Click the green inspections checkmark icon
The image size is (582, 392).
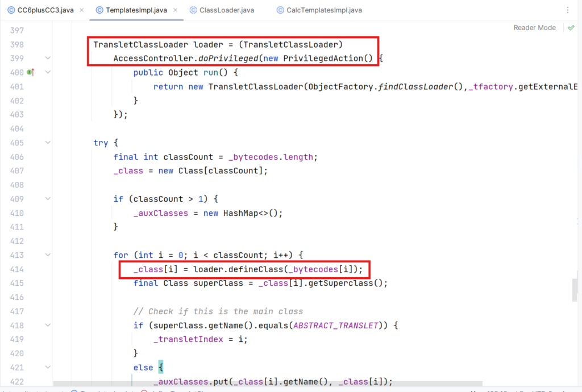(x=571, y=28)
